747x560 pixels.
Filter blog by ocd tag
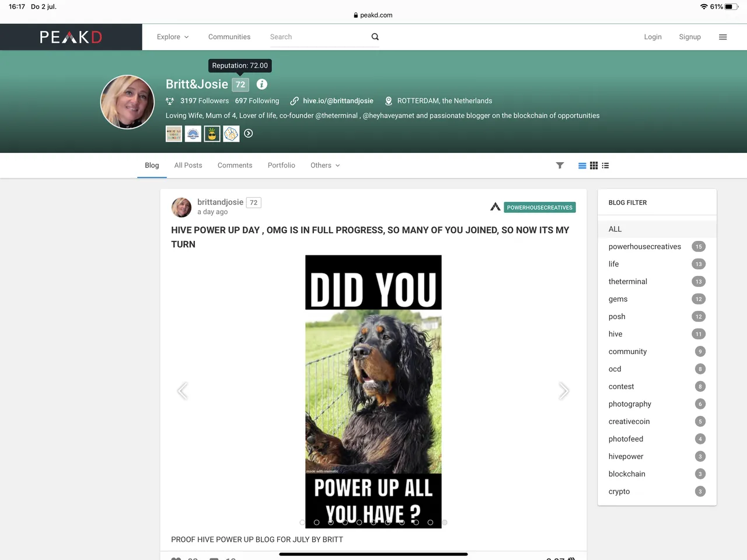point(657,369)
